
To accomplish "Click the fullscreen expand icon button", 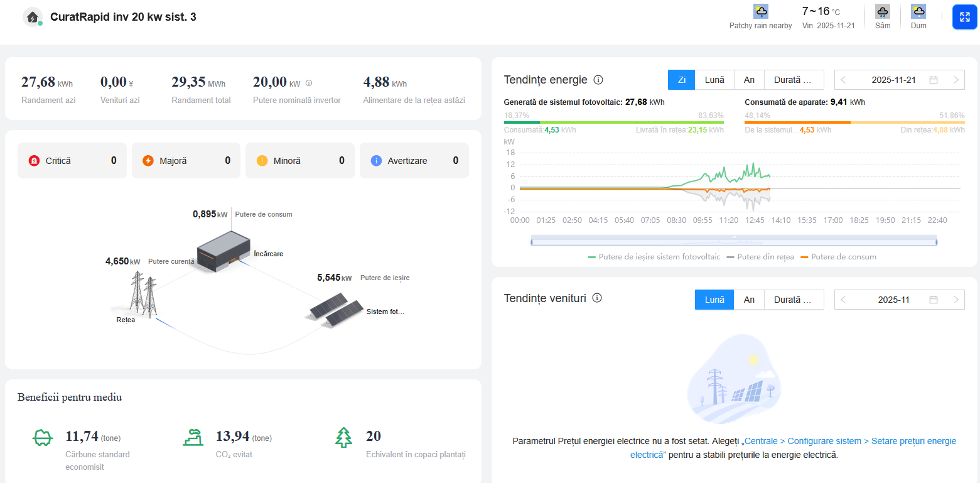I will click(x=964, y=17).
